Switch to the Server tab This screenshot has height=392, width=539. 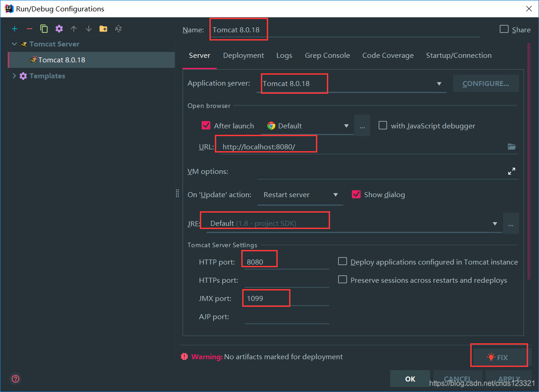pyautogui.click(x=199, y=56)
